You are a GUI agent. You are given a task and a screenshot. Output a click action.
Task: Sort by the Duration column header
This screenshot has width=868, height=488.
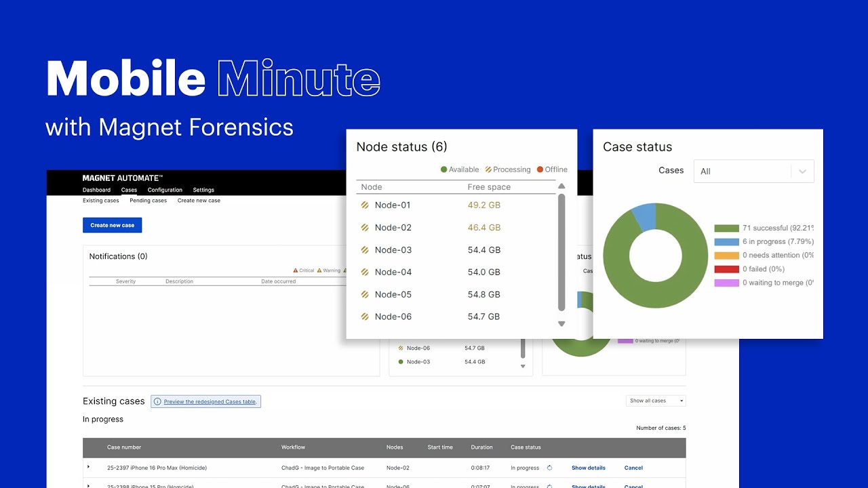point(481,447)
